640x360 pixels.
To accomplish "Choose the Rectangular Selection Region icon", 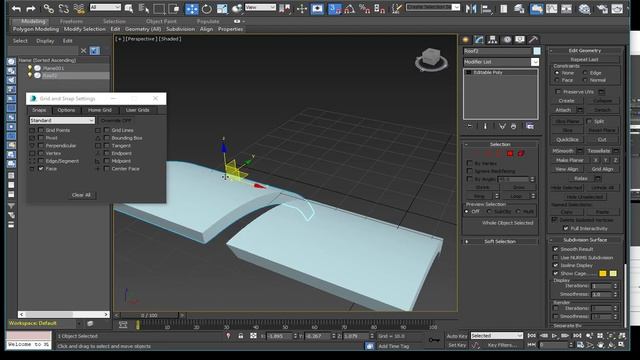I will coord(159,9).
